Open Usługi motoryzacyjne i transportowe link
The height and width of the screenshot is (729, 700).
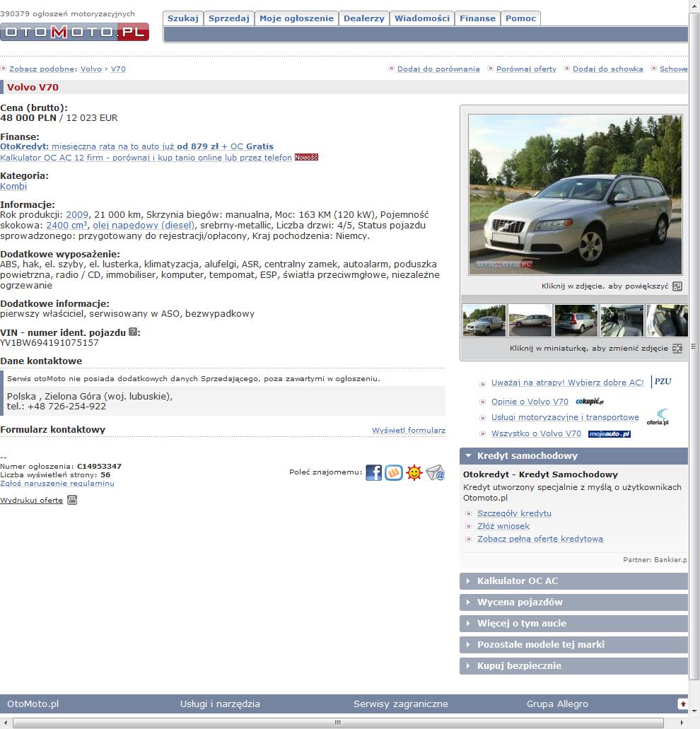[565, 417]
